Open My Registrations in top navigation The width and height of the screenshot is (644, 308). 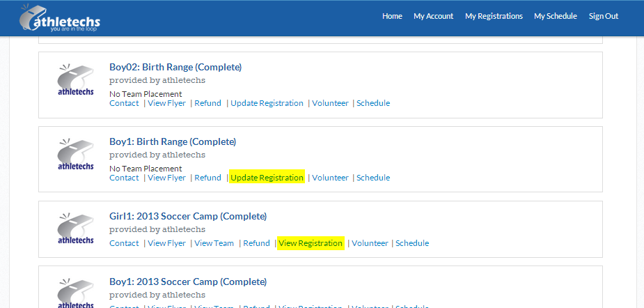click(x=494, y=16)
